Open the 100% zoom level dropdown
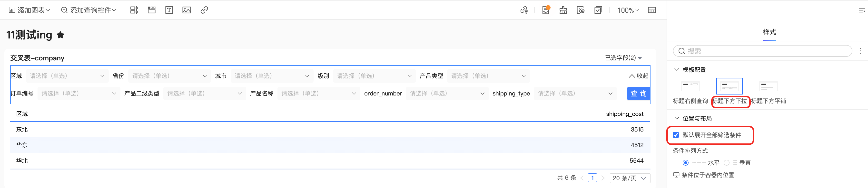Image resolution: width=868 pixels, height=188 pixels. (x=628, y=10)
